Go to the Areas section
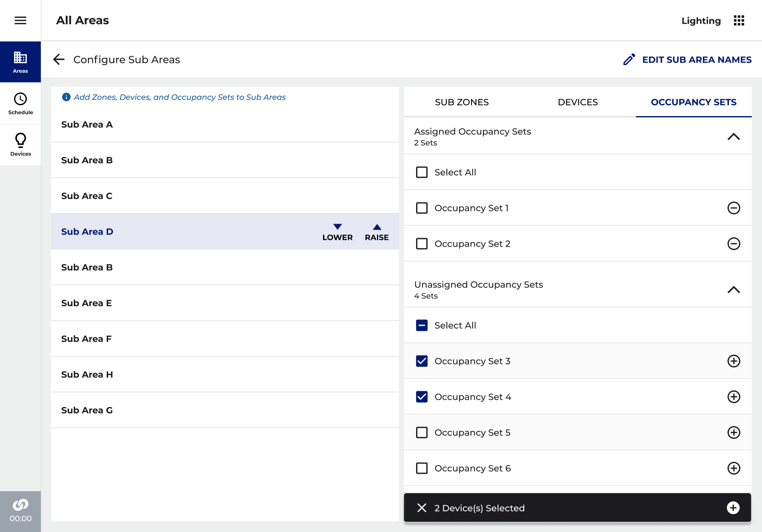762x532 pixels. (20, 62)
